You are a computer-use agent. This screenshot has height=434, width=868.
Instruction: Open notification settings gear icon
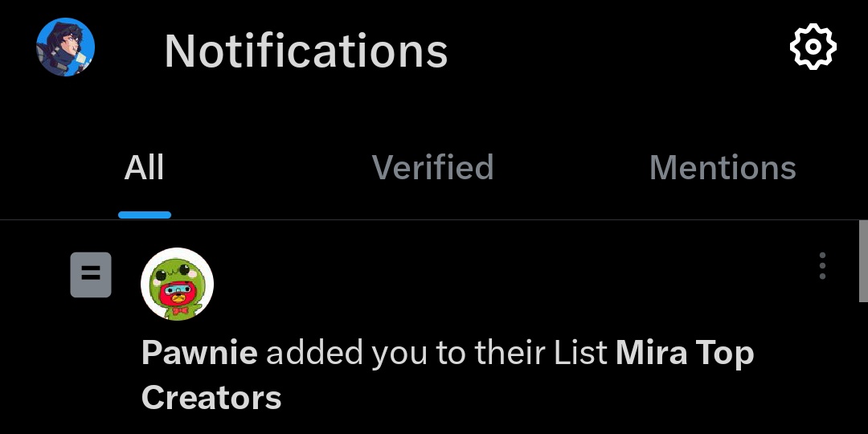[813, 47]
